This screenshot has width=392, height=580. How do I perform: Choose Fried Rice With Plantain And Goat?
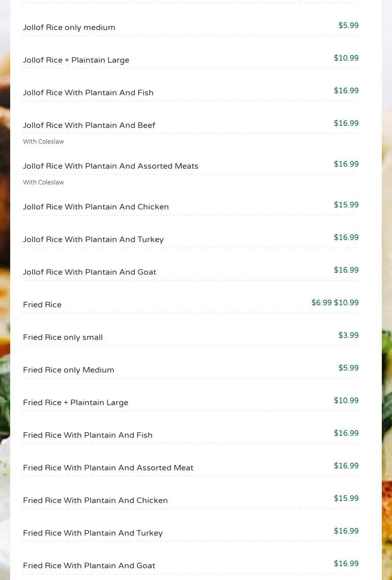[89, 566]
